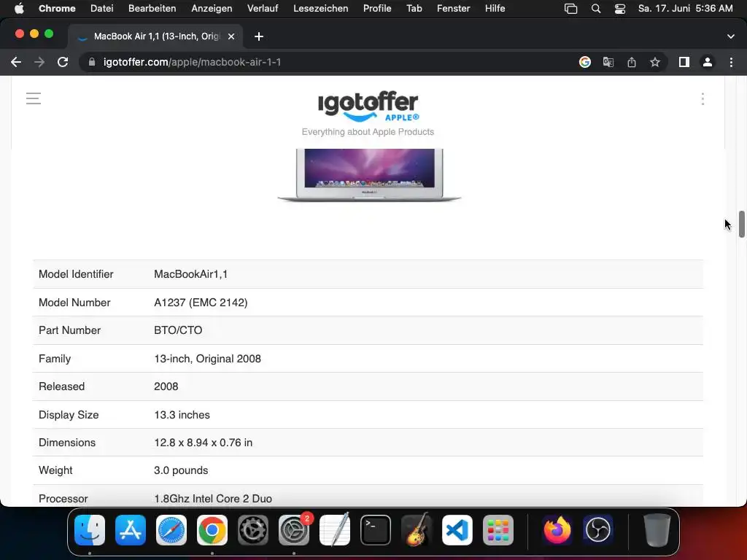The width and height of the screenshot is (747, 560).
Task: Open a new tab
Action: [259, 36]
